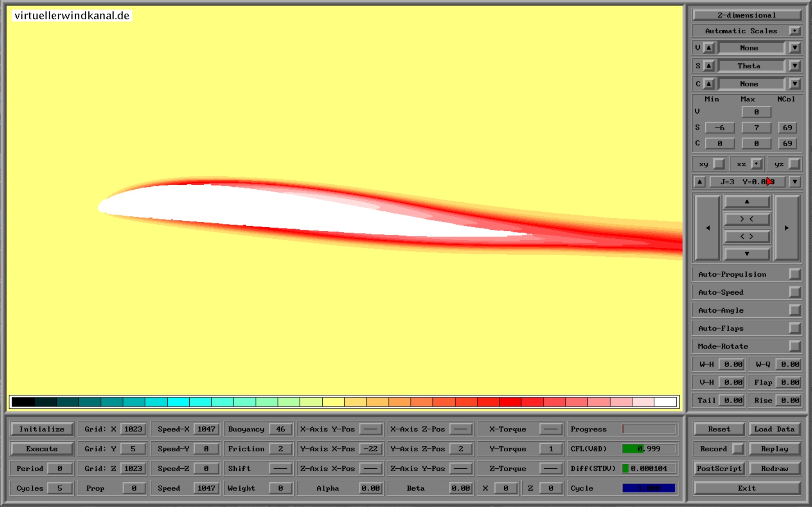812x507 pixels.
Task: Pick the cyan swatch in the color scale
Action: [x=178, y=402]
